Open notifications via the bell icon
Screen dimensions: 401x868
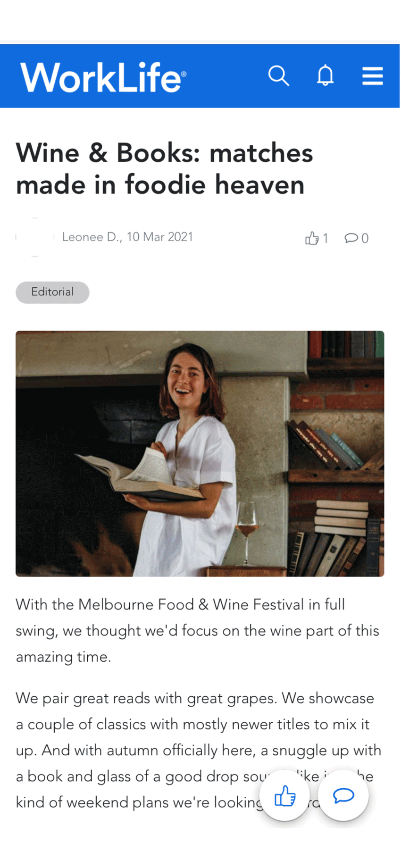point(325,75)
